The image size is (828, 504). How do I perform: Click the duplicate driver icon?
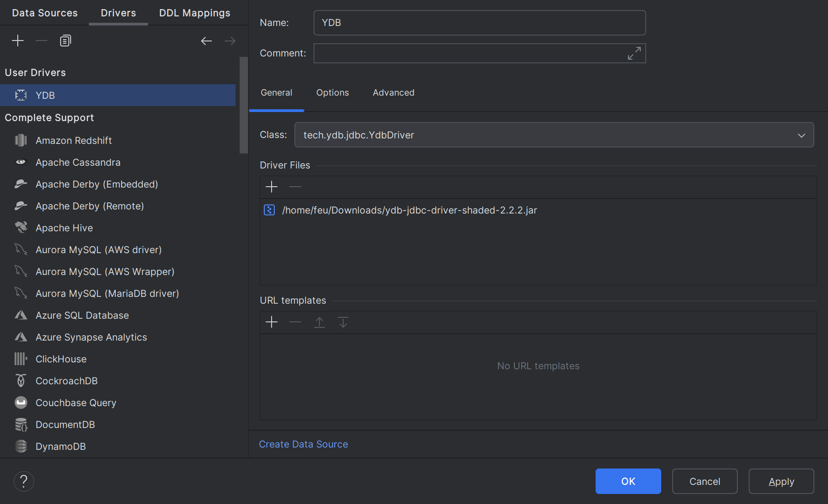pos(65,41)
